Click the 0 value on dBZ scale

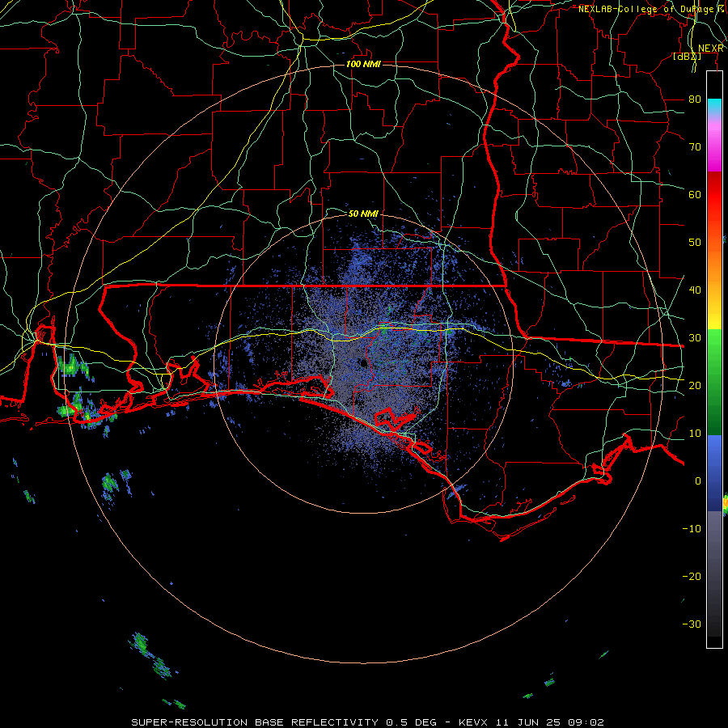click(x=698, y=481)
